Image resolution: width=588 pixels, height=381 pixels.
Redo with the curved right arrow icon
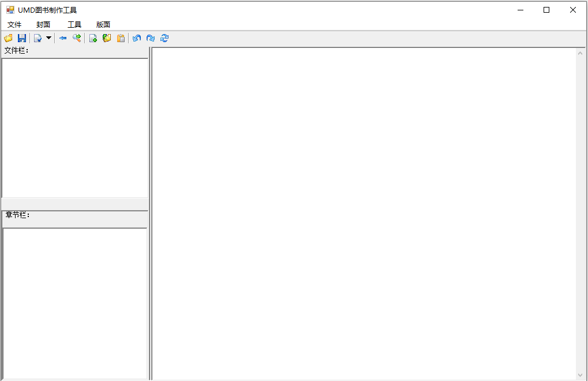151,38
